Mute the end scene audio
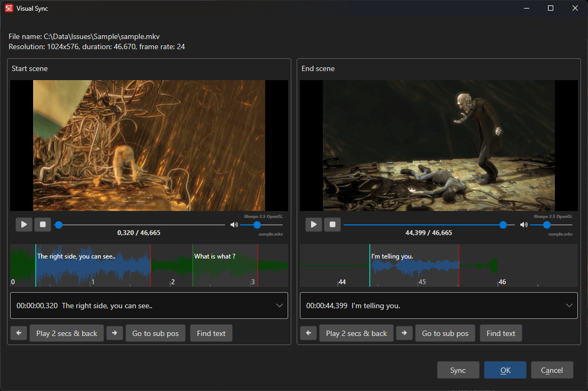 click(524, 224)
